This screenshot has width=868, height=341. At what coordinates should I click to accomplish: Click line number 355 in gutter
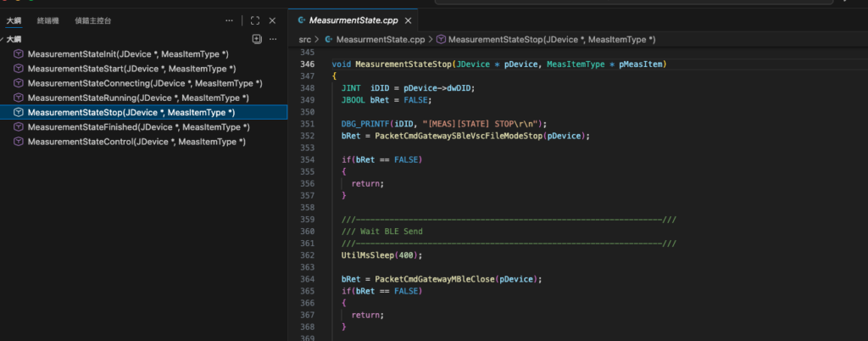click(x=307, y=171)
